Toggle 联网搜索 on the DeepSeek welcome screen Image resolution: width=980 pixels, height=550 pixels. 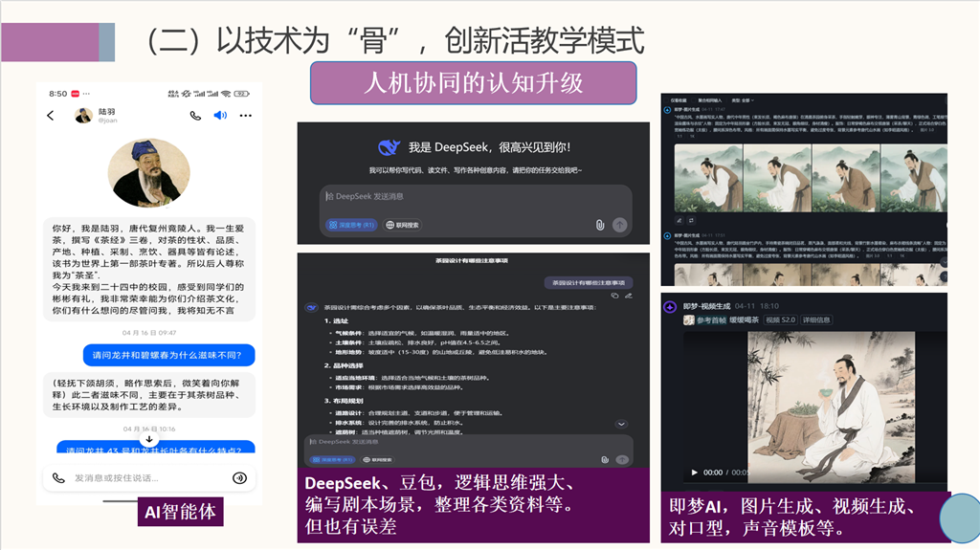coord(403,225)
